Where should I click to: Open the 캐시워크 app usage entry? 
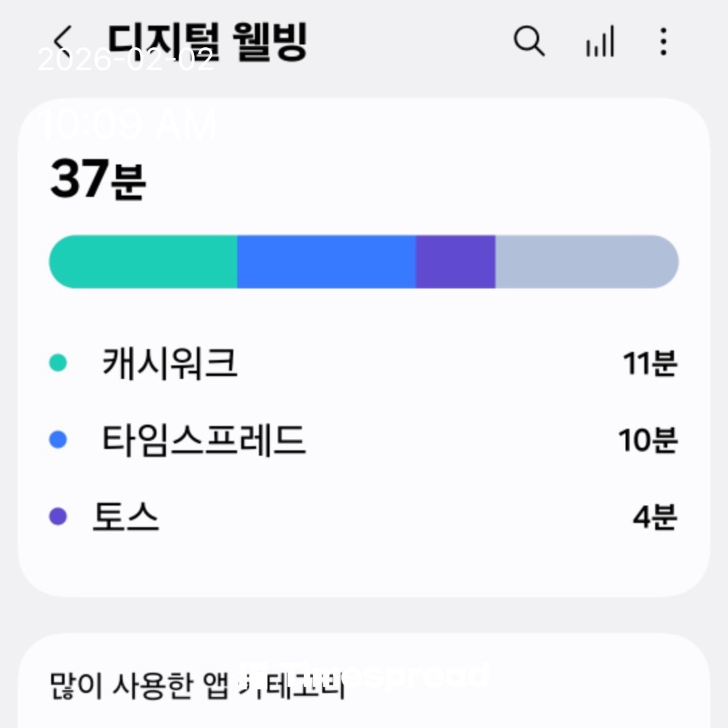coord(170,363)
